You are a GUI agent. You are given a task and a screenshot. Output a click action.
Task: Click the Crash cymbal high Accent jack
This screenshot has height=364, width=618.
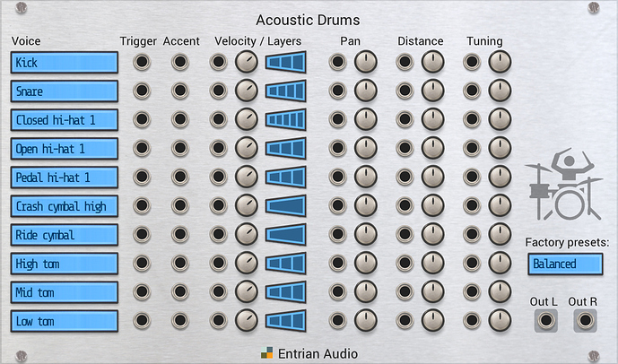(x=180, y=205)
